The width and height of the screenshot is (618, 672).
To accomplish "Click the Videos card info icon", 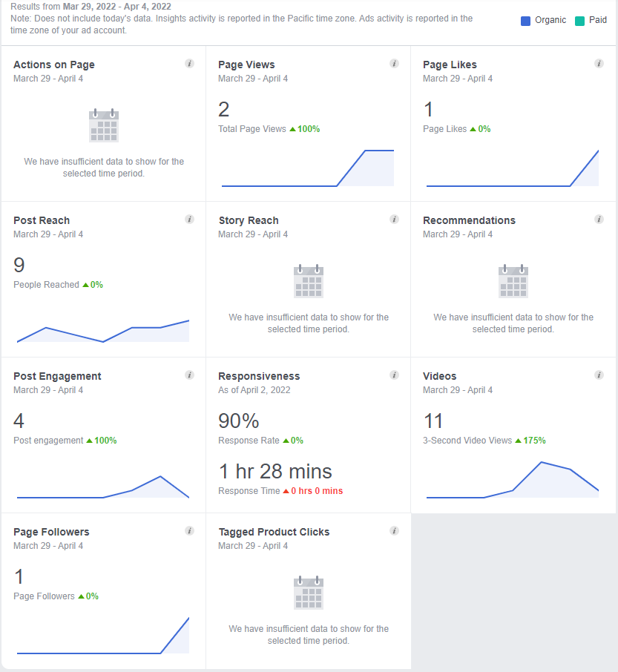I will 599,375.
